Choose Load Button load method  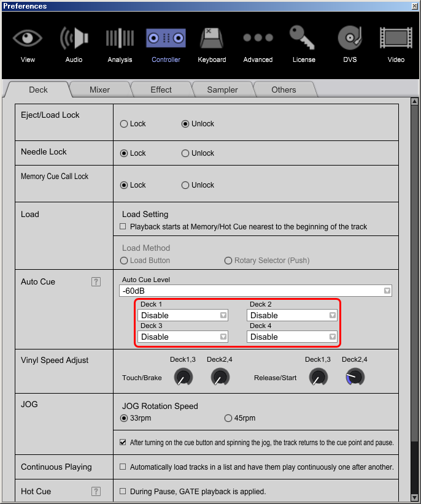click(x=124, y=261)
